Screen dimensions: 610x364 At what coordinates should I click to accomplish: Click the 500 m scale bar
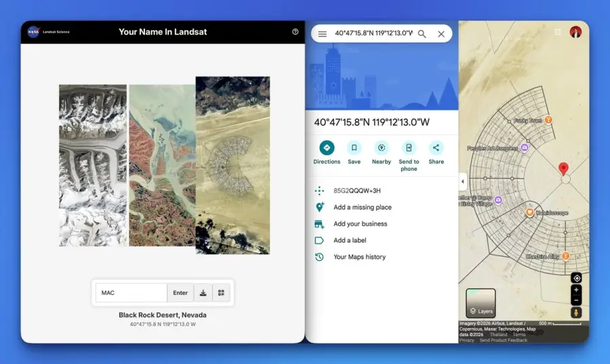click(x=561, y=323)
